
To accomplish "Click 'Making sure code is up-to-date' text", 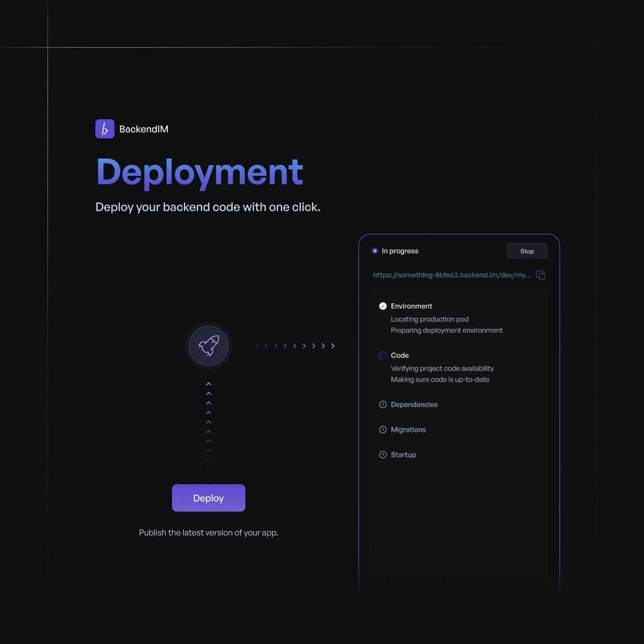I will click(440, 379).
